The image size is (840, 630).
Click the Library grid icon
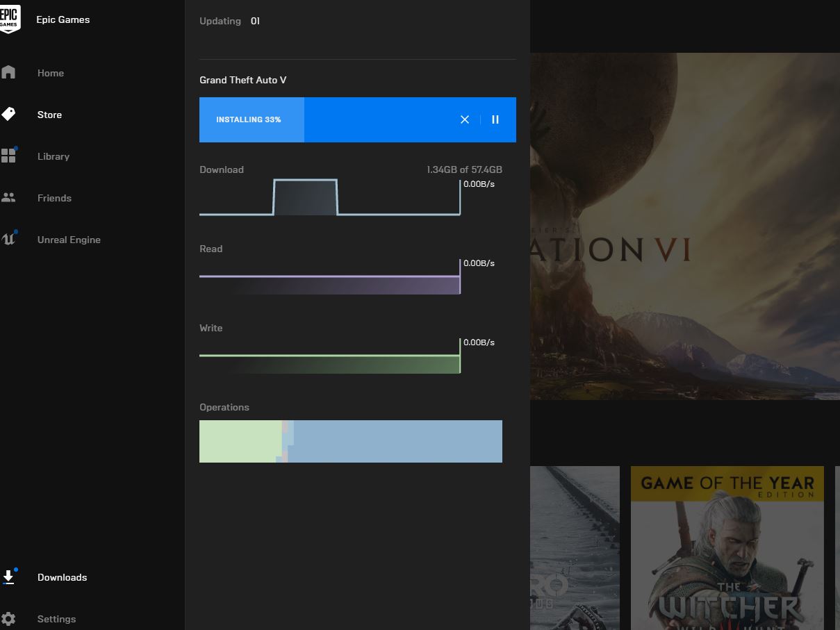click(8, 155)
